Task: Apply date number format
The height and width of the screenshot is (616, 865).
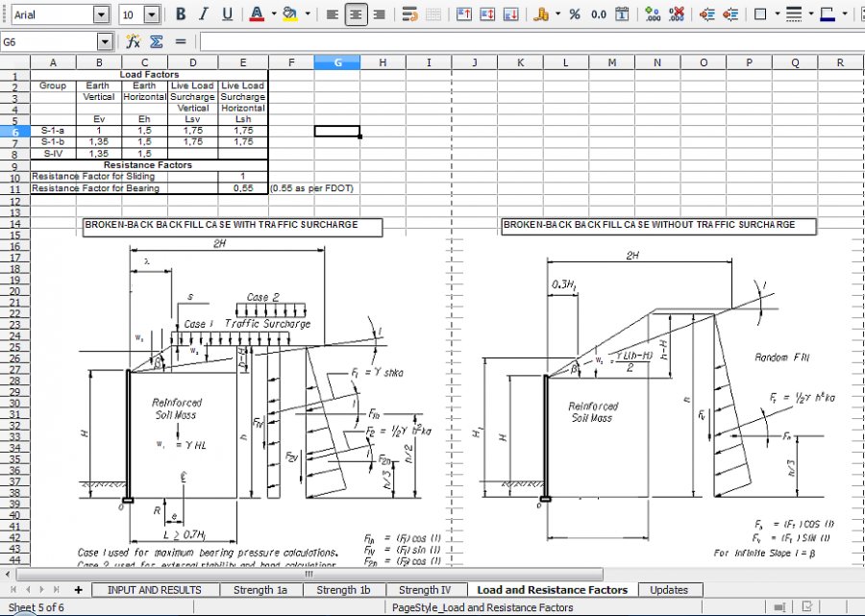Action: click(622, 14)
